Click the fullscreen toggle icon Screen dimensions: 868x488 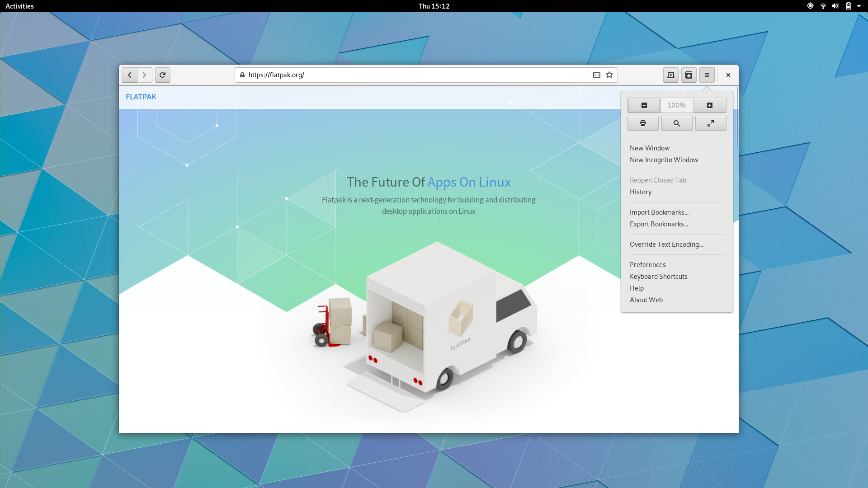point(711,123)
